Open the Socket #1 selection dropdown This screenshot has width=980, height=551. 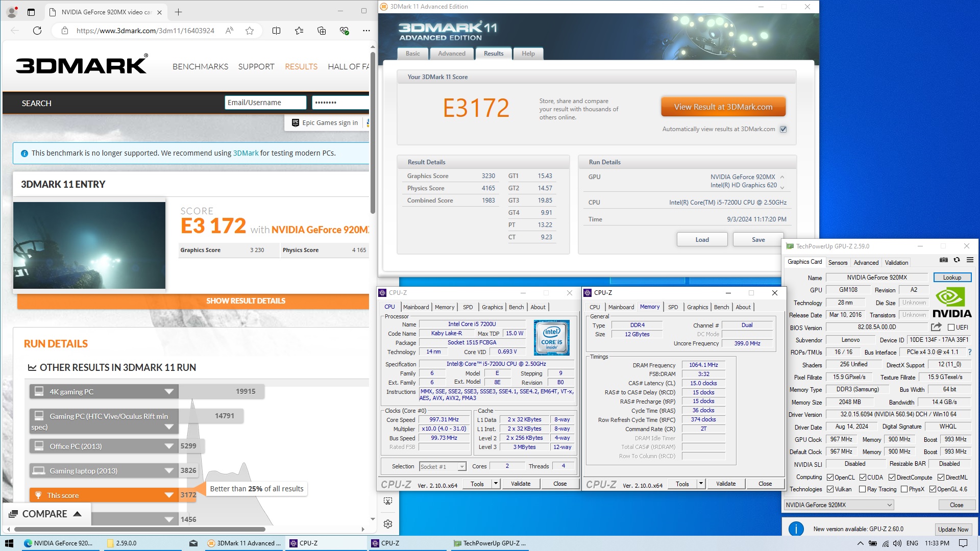(x=443, y=466)
